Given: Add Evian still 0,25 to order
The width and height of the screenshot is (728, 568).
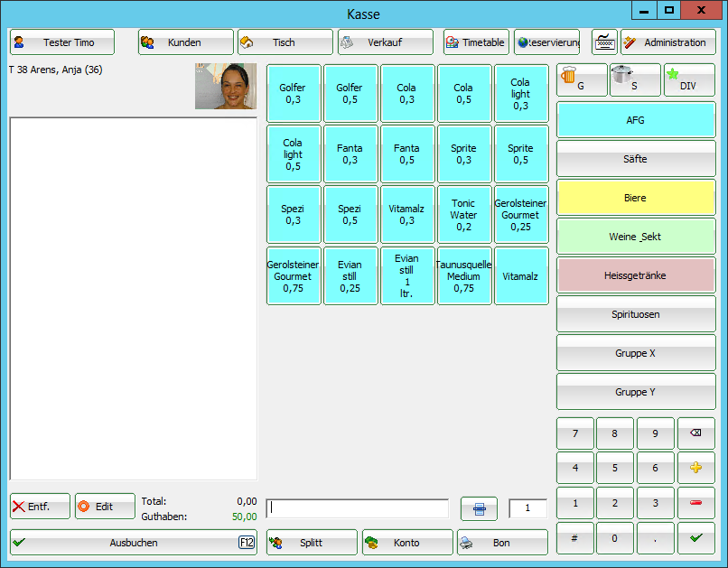Looking at the screenshot, I should [x=350, y=276].
